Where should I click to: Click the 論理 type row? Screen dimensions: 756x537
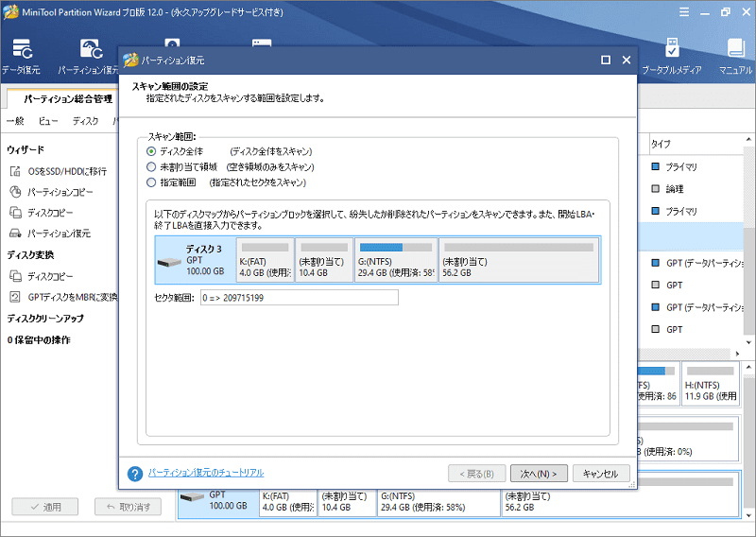point(675,189)
